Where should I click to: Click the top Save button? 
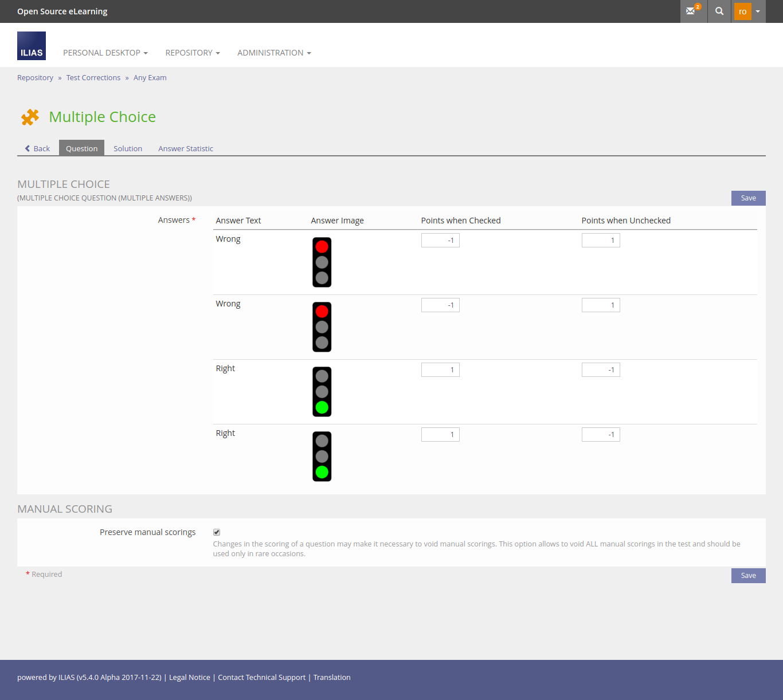click(x=748, y=198)
